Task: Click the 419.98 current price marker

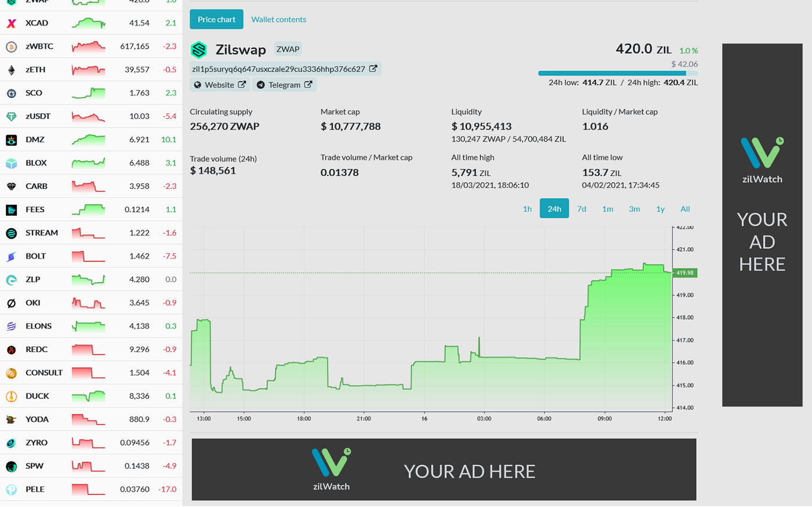Action: point(685,273)
